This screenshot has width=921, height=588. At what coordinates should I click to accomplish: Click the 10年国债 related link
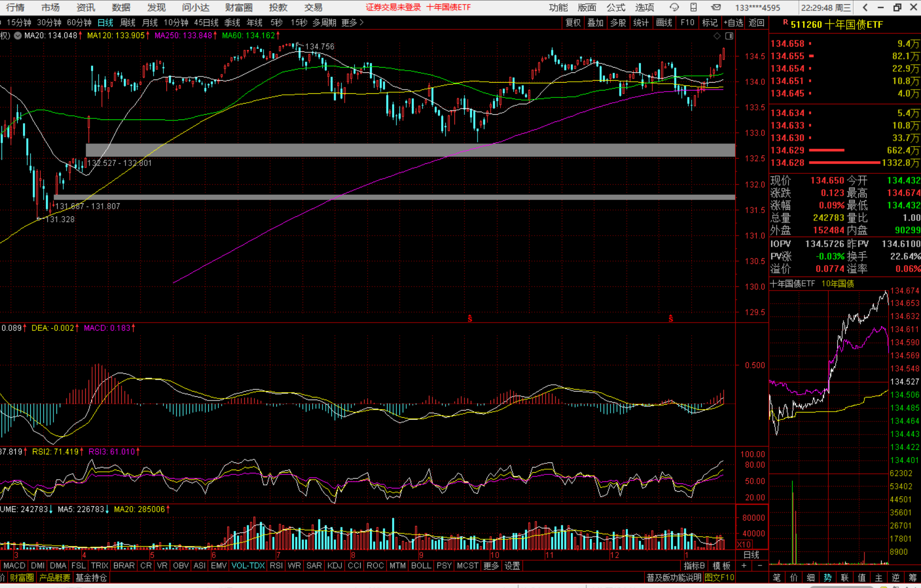tap(838, 284)
